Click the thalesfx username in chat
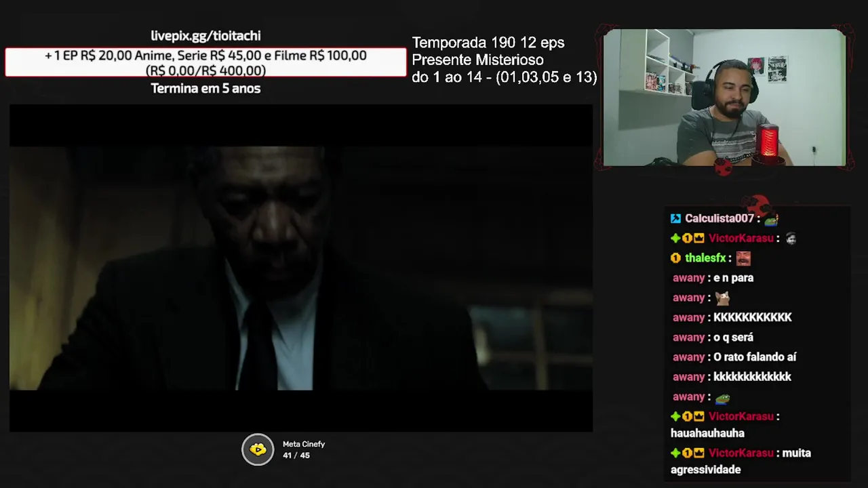868x488 pixels. click(x=705, y=258)
